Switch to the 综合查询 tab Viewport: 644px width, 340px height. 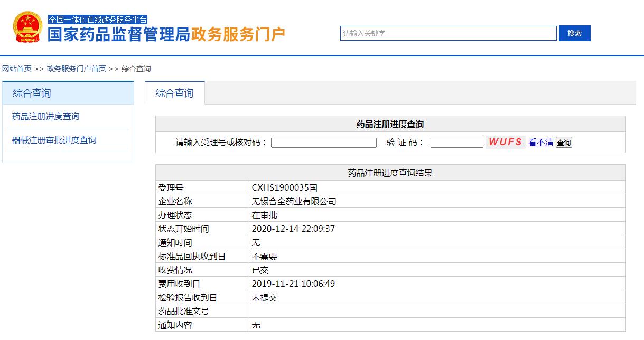(x=174, y=93)
